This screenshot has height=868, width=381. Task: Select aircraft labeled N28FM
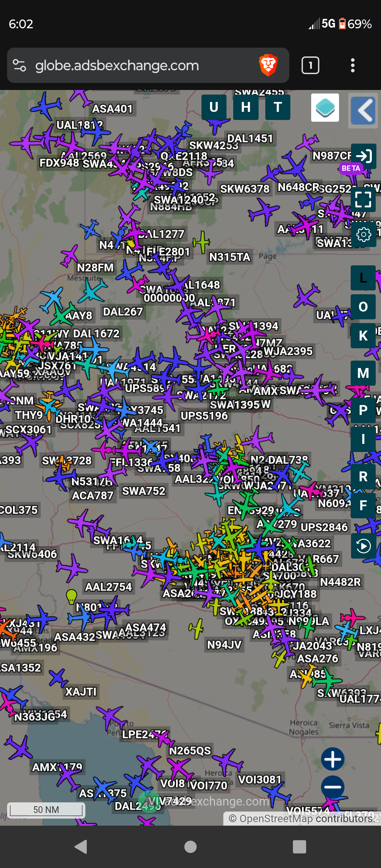[95, 267]
